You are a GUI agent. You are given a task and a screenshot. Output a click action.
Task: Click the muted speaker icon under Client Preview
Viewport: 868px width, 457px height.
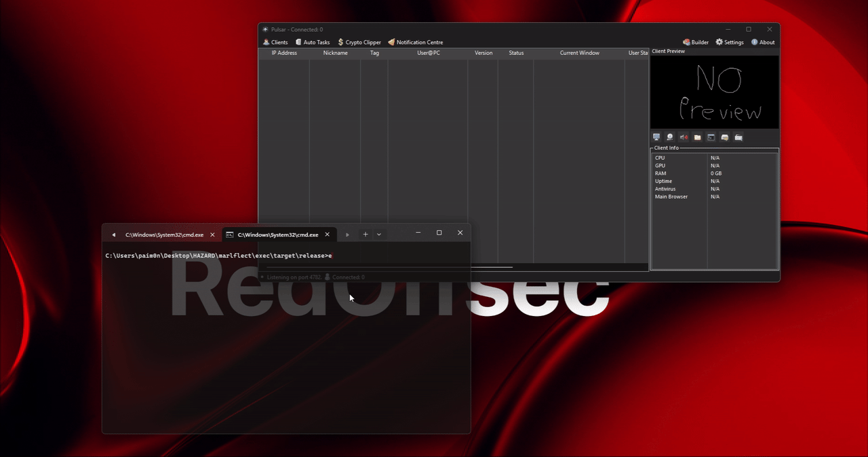[x=684, y=138]
